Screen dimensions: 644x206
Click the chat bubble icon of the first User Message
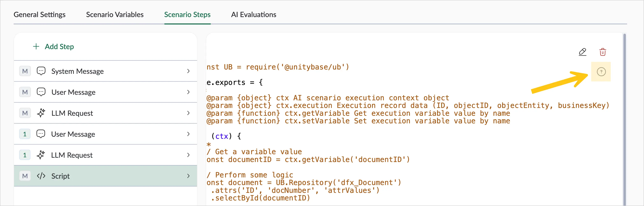coord(41,92)
